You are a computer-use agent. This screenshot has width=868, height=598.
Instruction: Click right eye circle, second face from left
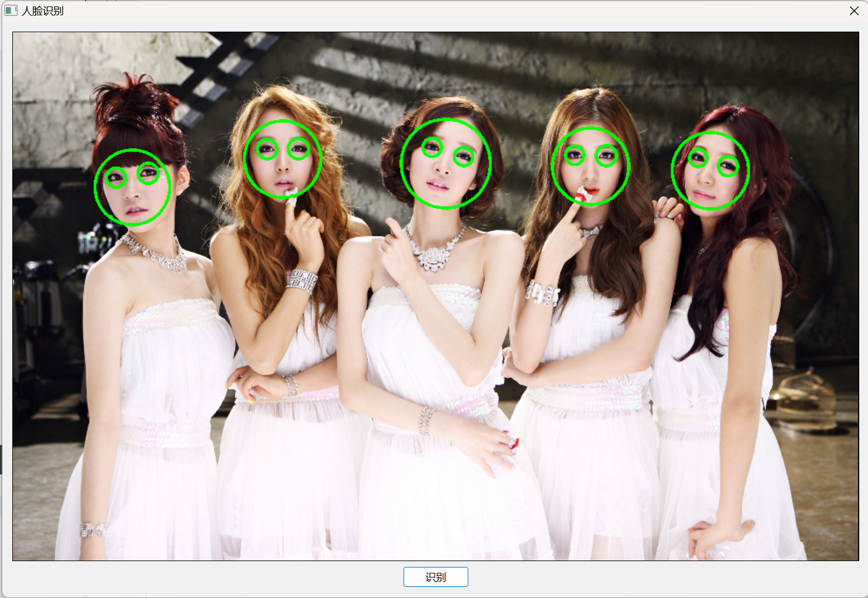(x=299, y=149)
